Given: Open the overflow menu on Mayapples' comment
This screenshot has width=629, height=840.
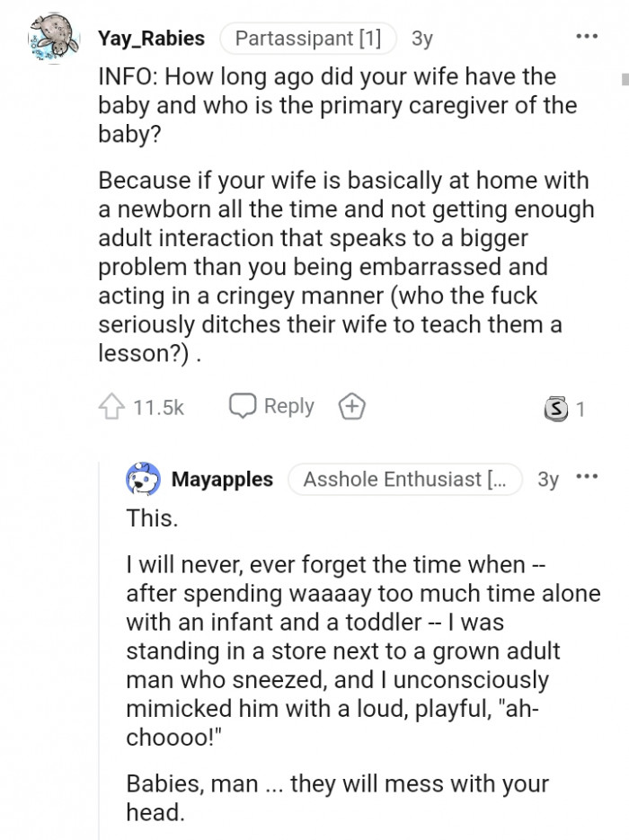Looking at the screenshot, I should coord(589,476).
